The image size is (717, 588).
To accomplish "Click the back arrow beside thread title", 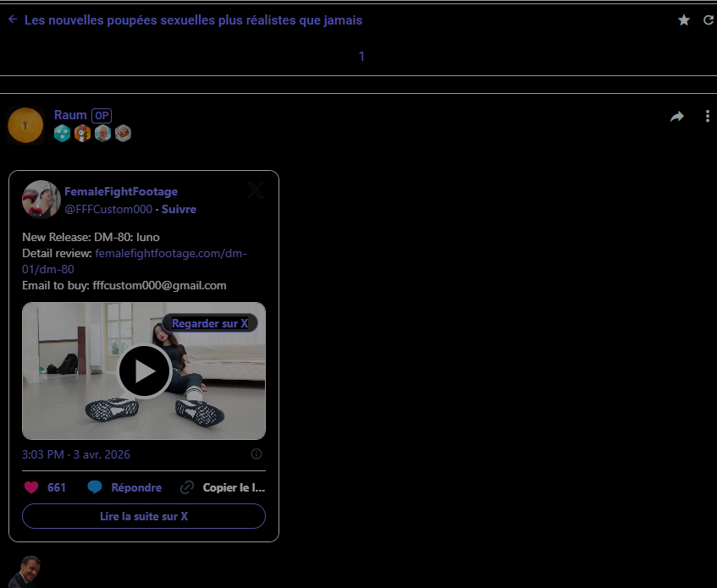I will tap(12, 19).
